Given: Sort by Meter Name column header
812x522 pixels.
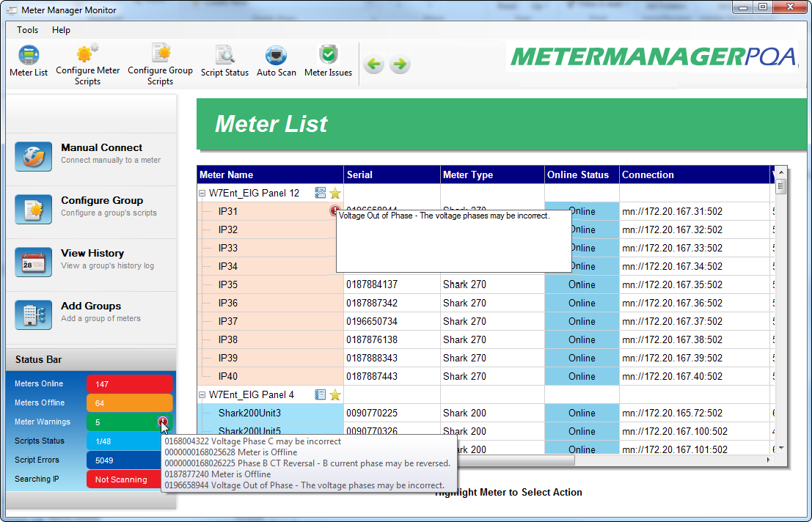Looking at the screenshot, I should 271,175.
